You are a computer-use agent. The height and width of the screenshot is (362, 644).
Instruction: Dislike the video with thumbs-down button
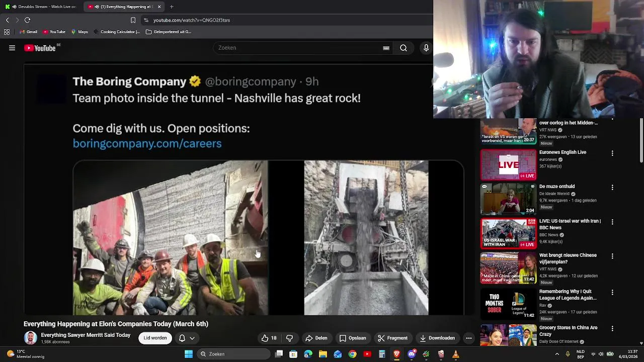[289, 338]
